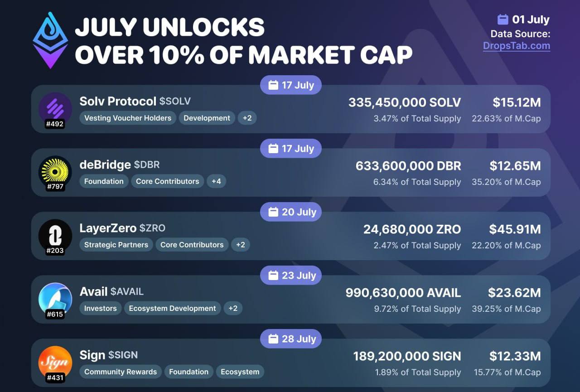Click the 20 July date badge

(291, 212)
